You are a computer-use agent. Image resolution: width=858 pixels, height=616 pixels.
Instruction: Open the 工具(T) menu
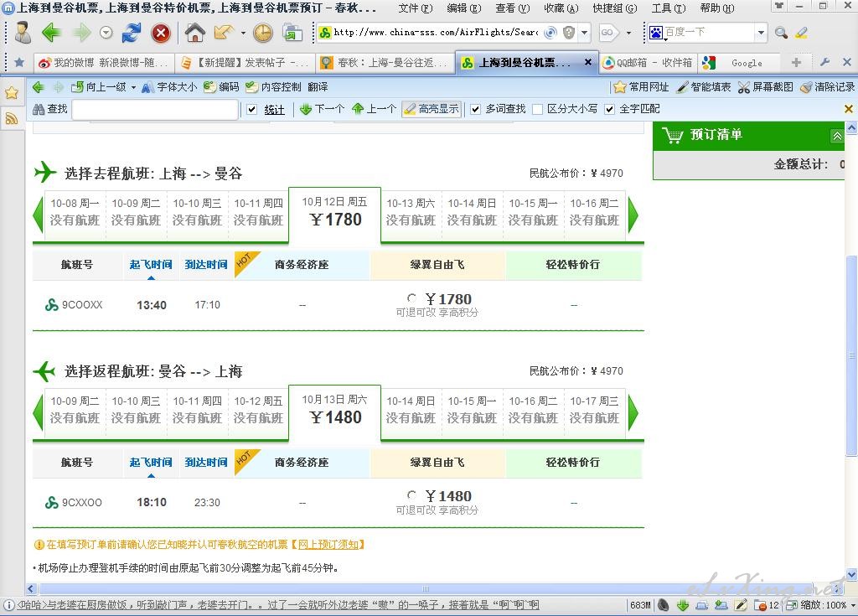pyautogui.click(x=669, y=8)
